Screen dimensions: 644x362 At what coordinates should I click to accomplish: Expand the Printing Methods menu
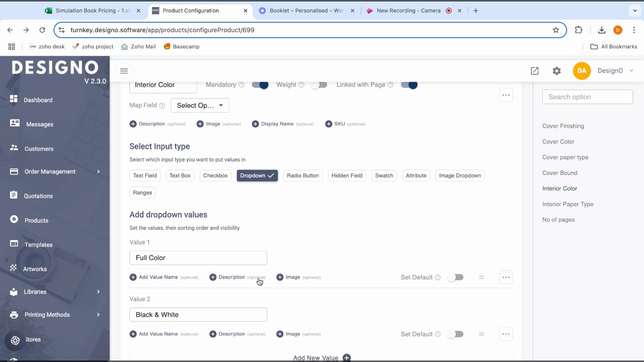(x=55, y=315)
